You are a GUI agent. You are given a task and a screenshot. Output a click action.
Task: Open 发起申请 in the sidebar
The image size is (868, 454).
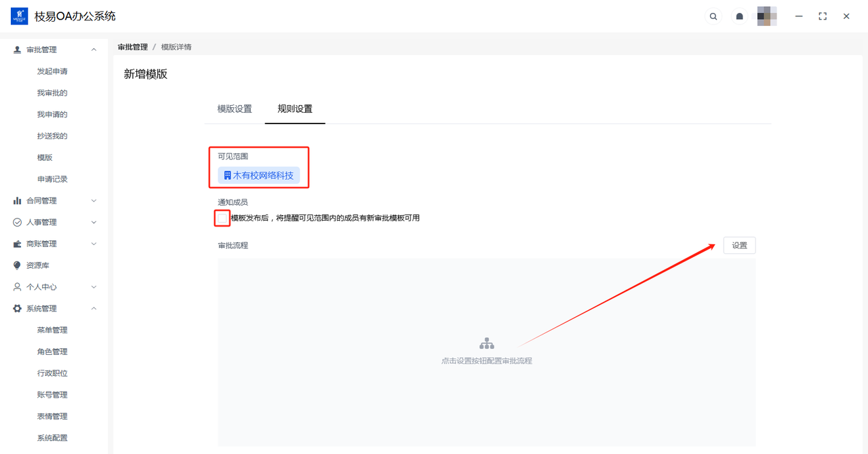(x=52, y=71)
